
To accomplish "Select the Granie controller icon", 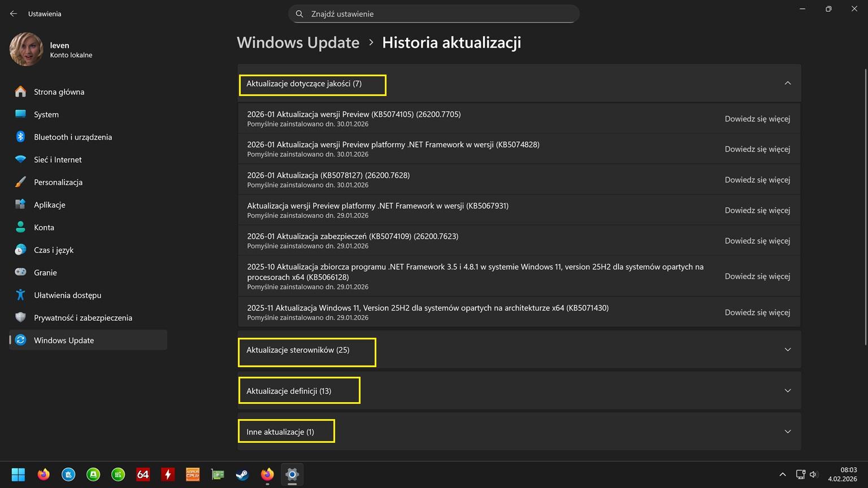I will [20, 272].
